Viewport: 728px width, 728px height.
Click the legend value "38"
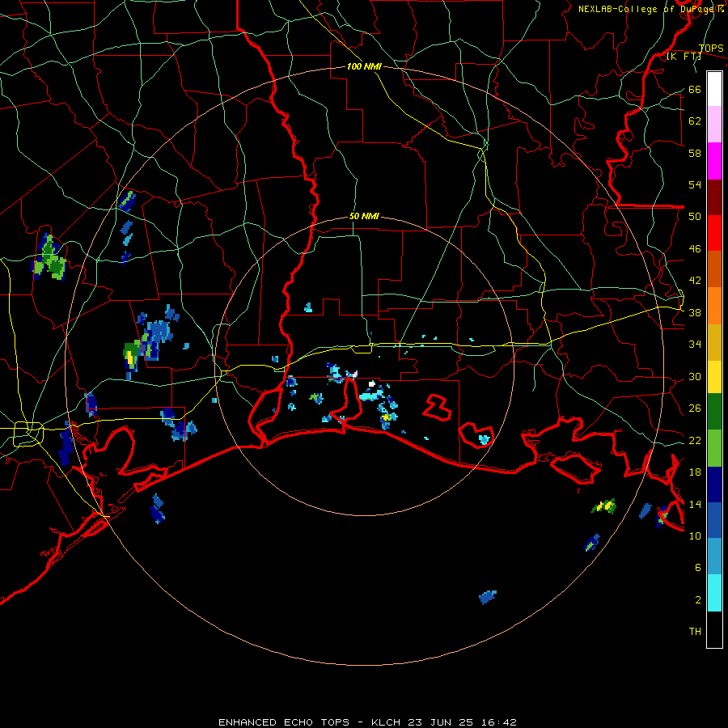695,312
